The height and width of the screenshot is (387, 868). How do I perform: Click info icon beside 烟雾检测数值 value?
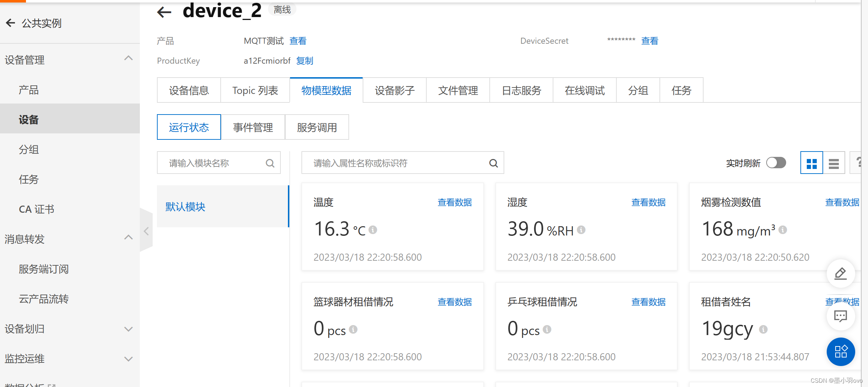click(x=783, y=230)
